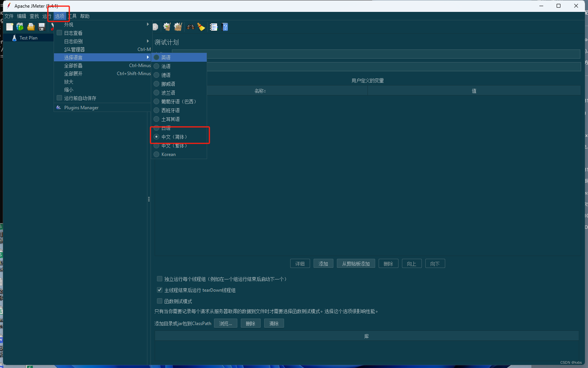Uncheck 主线程结束后运行 tearDown线程组
588x368 pixels.
[160, 290]
